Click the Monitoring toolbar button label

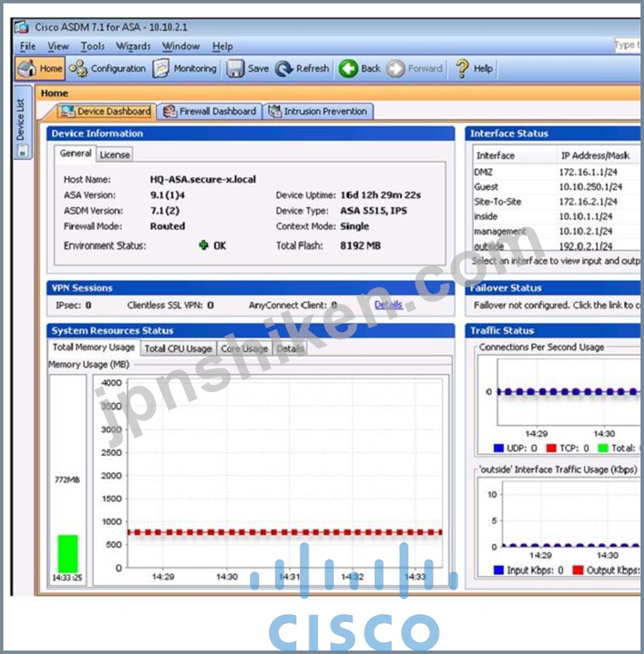[x=195, y=68]
